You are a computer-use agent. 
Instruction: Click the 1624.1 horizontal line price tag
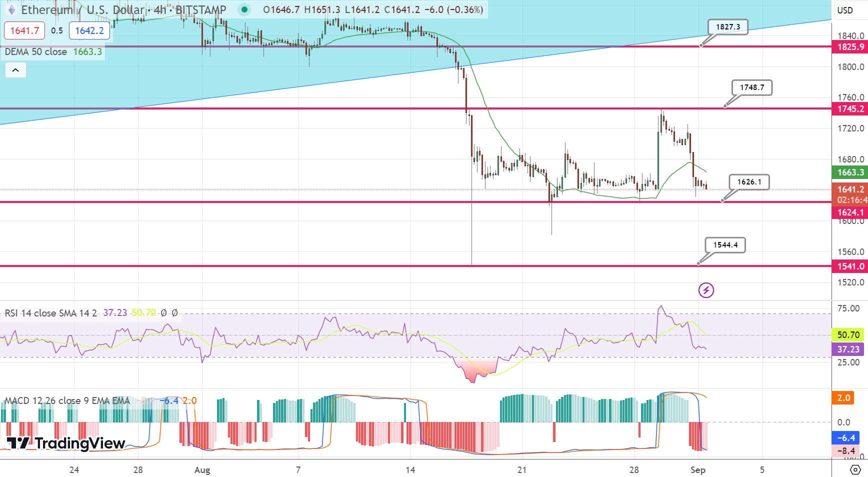pos(850,212)
